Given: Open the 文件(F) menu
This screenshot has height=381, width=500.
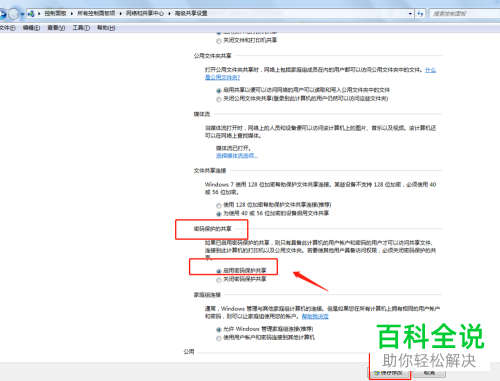Looking at the screenshot, I should point(7,28).
